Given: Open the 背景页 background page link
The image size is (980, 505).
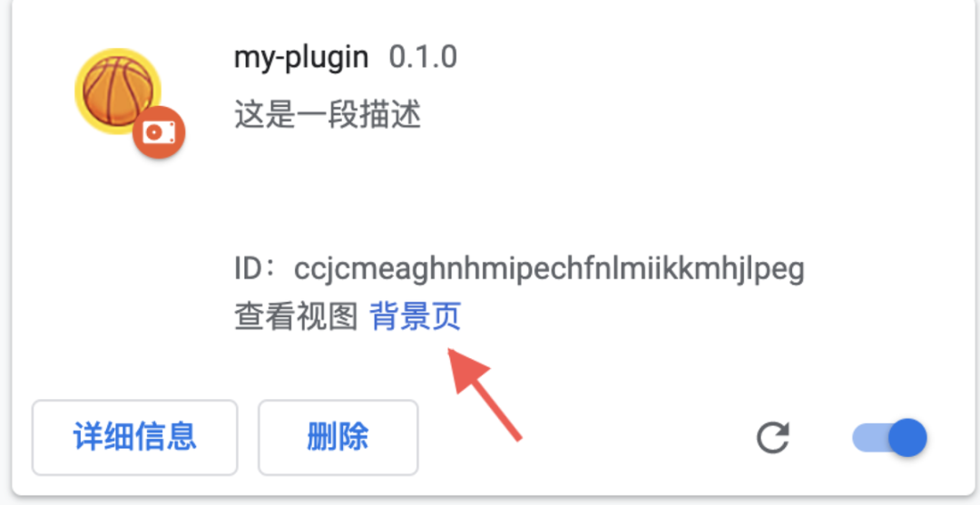Looking at the screenshot, I should (x=416, y=316).
